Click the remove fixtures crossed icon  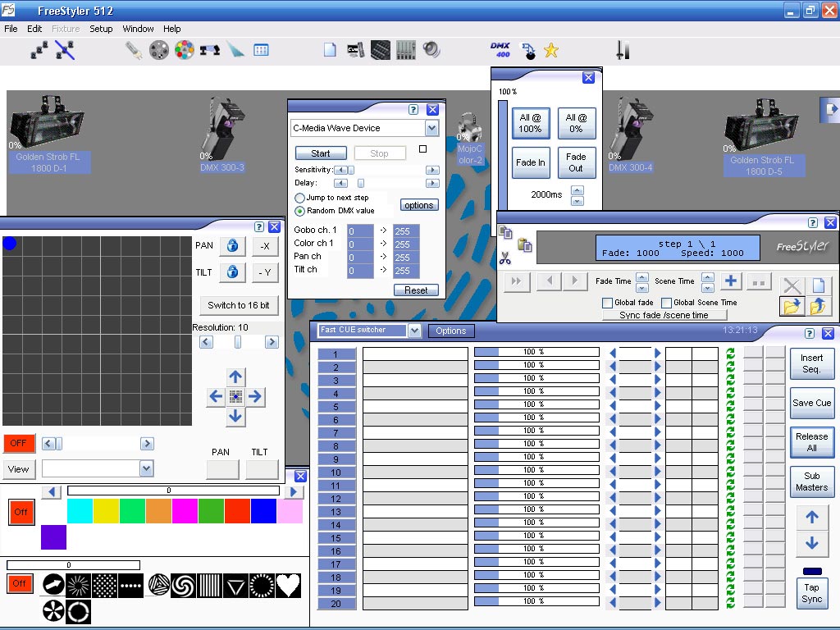click(65, 50)
